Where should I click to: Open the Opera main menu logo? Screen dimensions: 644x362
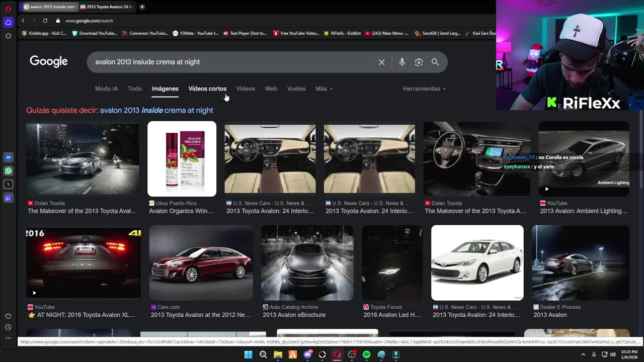tap(8, 9)
